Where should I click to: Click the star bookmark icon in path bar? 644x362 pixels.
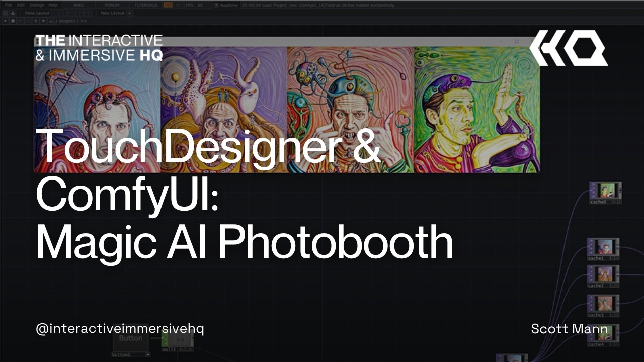[x=43, y=21]
